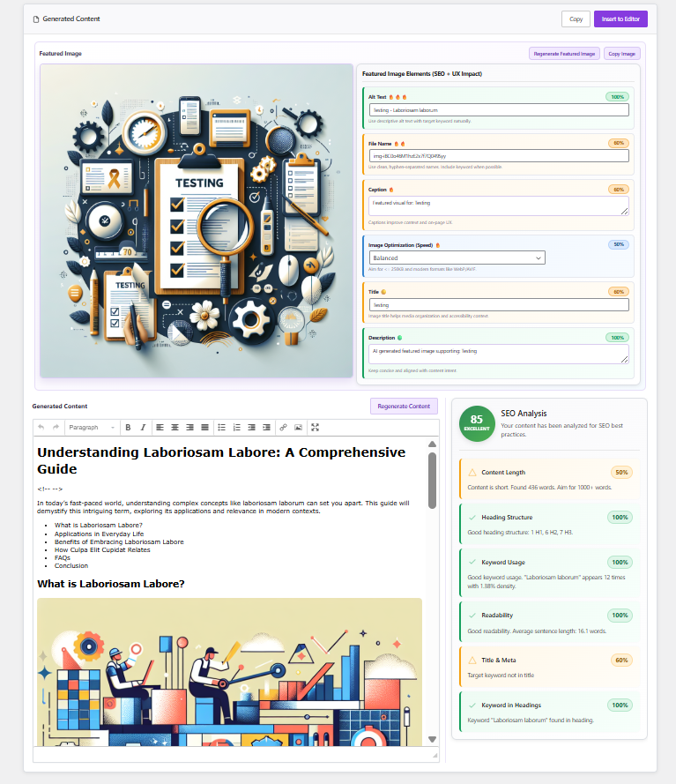Click the editor scrollbar down arrow
The height and width of the screenshot is (784, 676).
(432, 739)
